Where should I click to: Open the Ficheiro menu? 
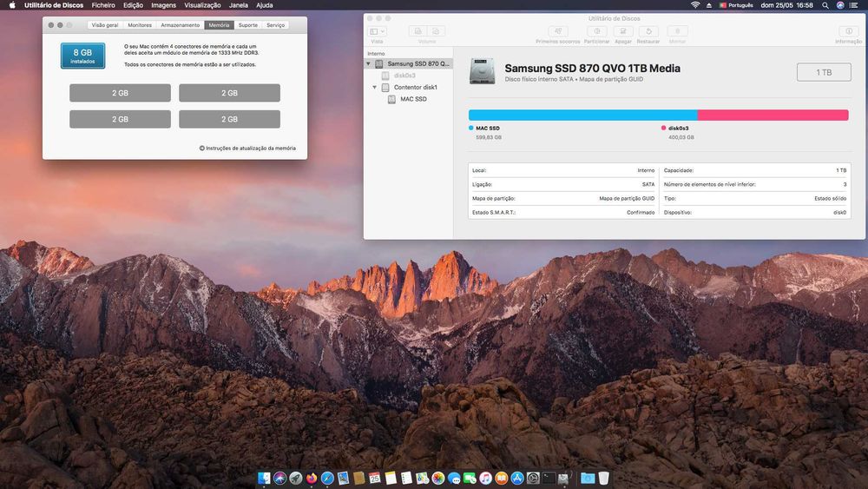(x=103, y=5)
